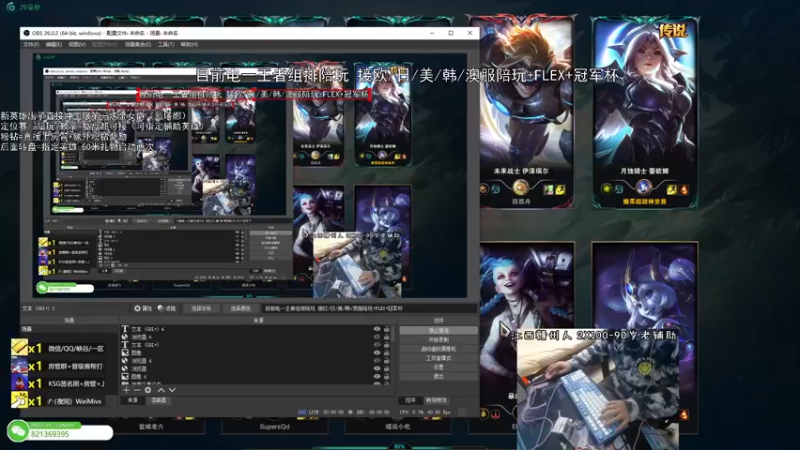
Task: Click Leona's blue keystone rune icon
Action: click(x=644, y=187)
